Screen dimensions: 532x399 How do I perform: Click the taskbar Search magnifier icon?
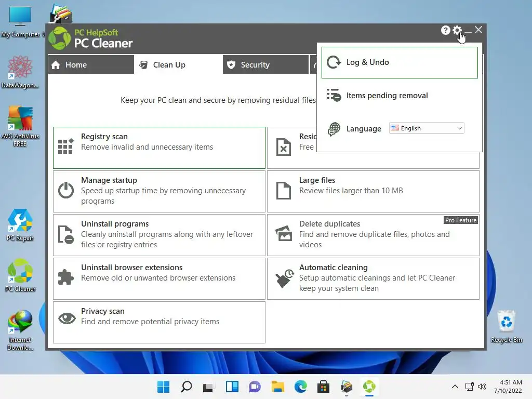[x=187, y=387]
